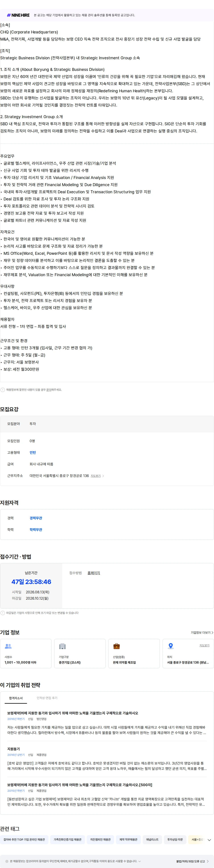Image resolution: width=214 pixels, height=868 pixels.
Task: Click the 회사 내규에 따름 salary value
Action: coord(41,464)
